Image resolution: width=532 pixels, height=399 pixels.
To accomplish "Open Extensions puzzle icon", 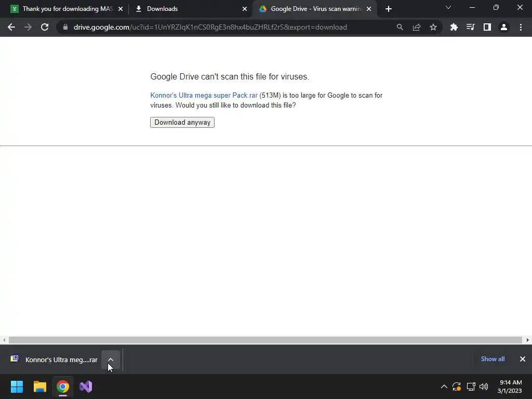I will (454, 27).
